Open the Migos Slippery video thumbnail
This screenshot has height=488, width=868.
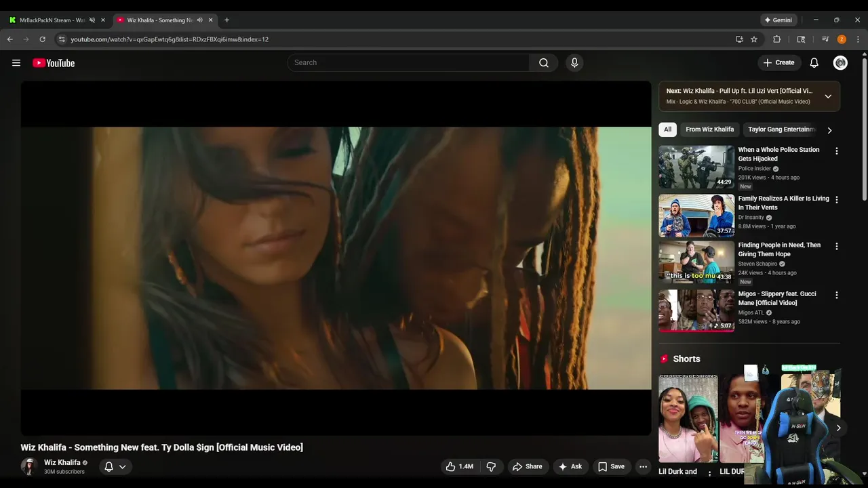pos(696,311)
